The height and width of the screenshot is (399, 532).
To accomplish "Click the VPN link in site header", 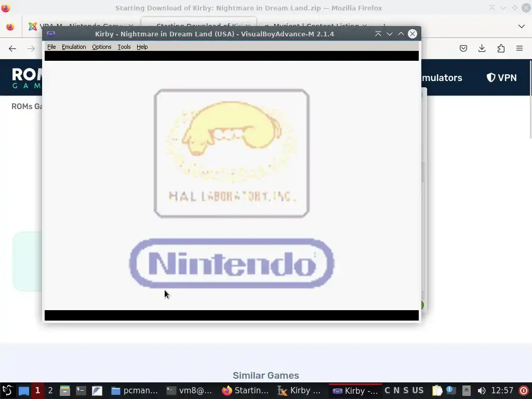I will pos(501,78).
